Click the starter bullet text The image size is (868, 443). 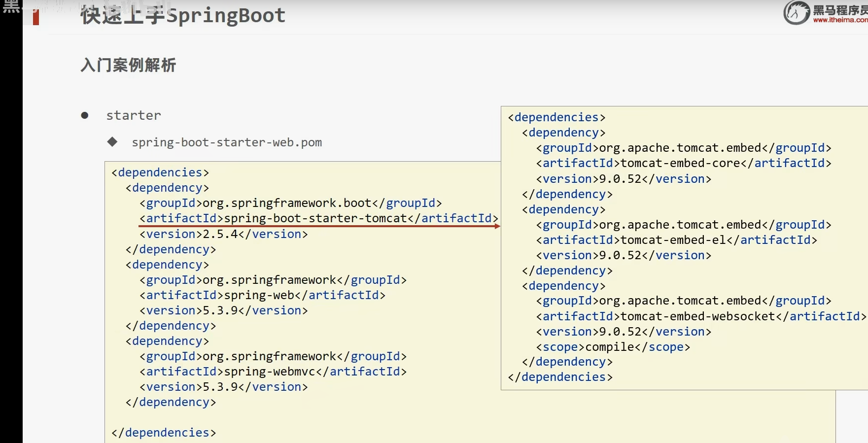click(x=134, y=115)
